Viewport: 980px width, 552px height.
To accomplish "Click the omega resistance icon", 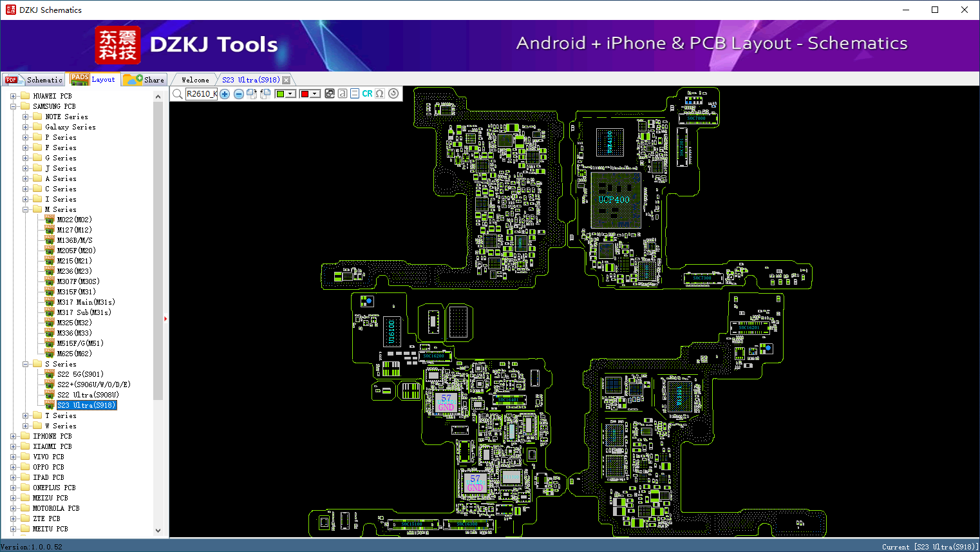I will coord(380,93).
